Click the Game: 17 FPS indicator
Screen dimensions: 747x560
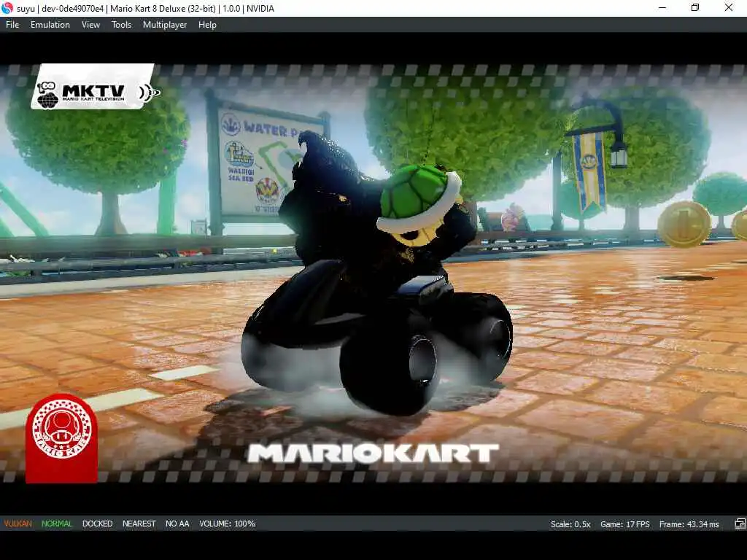[x=624, y=524]
